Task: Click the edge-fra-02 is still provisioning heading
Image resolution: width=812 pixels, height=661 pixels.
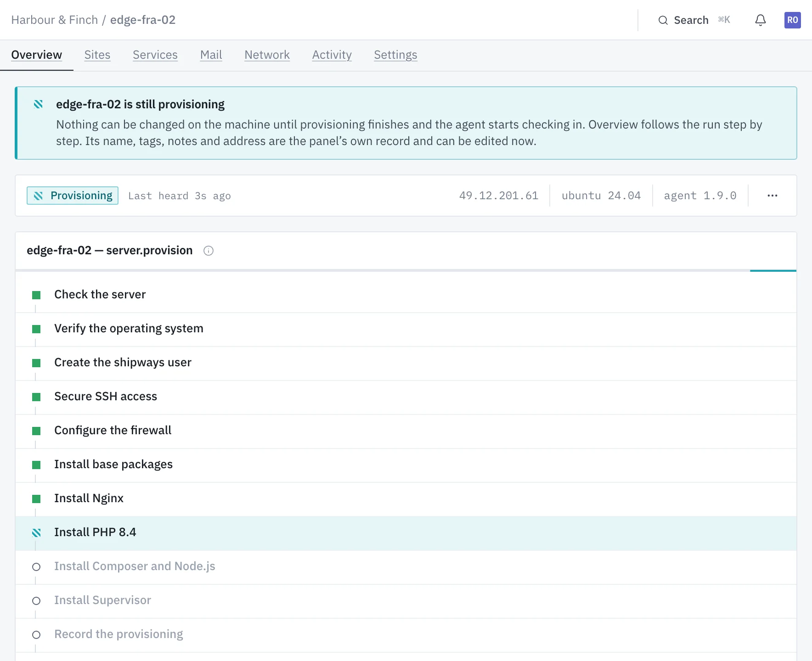Action: click(x=141, y=104)
